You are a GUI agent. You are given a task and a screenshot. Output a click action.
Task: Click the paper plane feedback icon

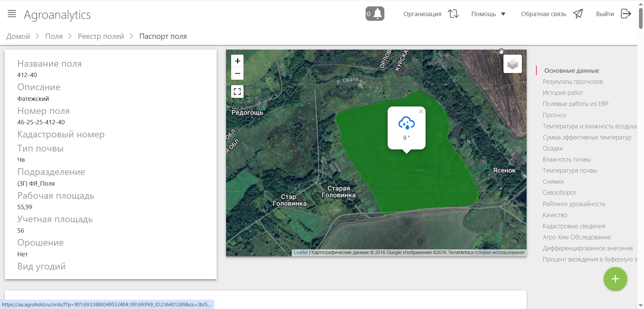[578, 14]
